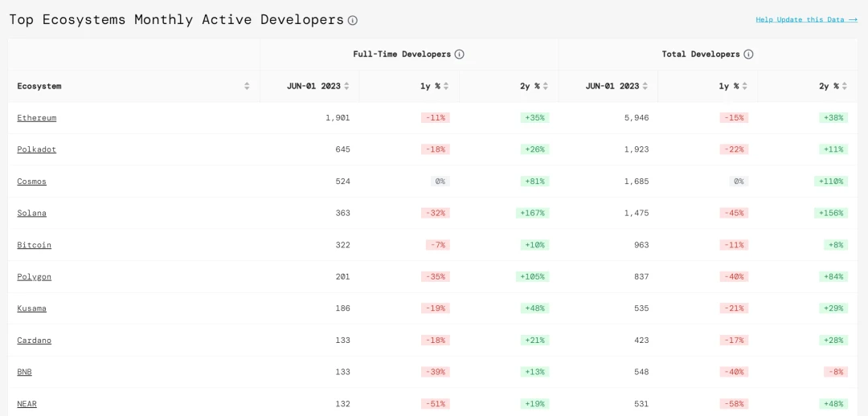Screen dimensions: 868x416
Task: Sort by Total Developers 1y % arrows
Action: (x=745, y=86)
